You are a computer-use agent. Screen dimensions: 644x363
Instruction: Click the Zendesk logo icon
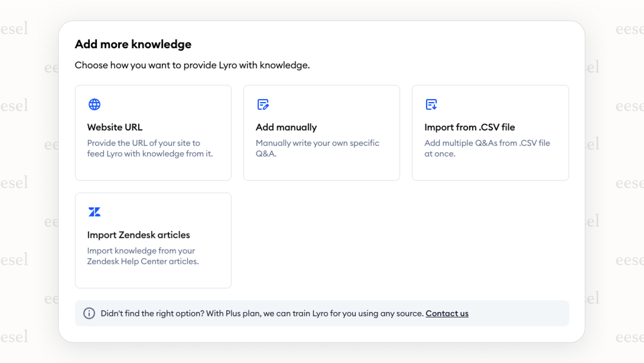(x=94, y=211)
